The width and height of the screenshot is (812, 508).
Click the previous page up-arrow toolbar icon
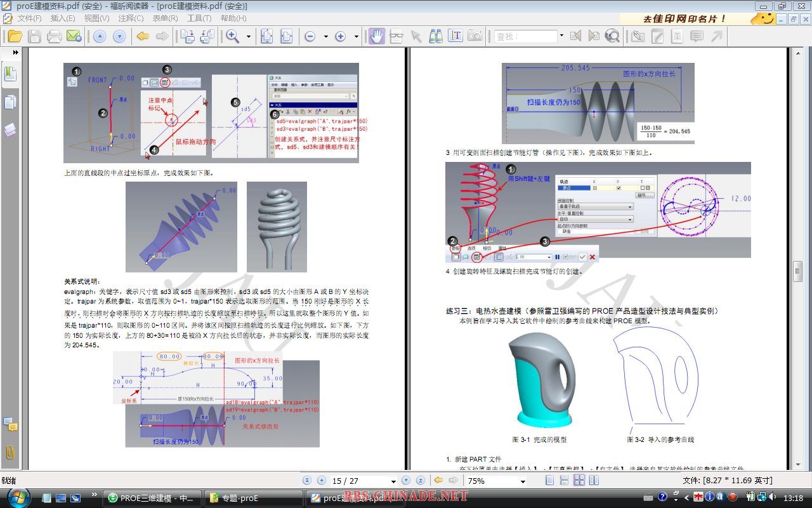(x=100, y=36)
